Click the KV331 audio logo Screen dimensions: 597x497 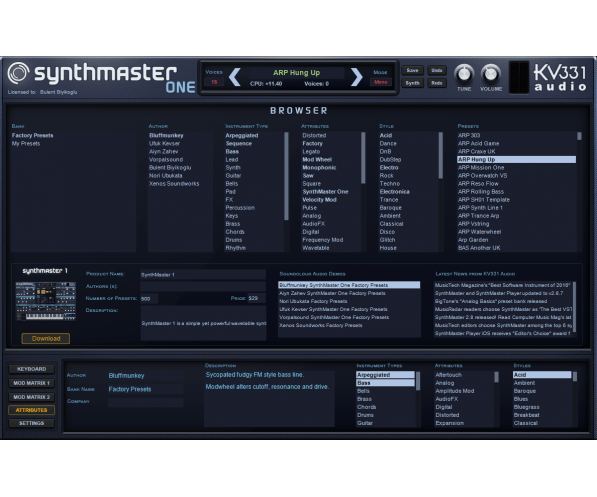[560, 77]
